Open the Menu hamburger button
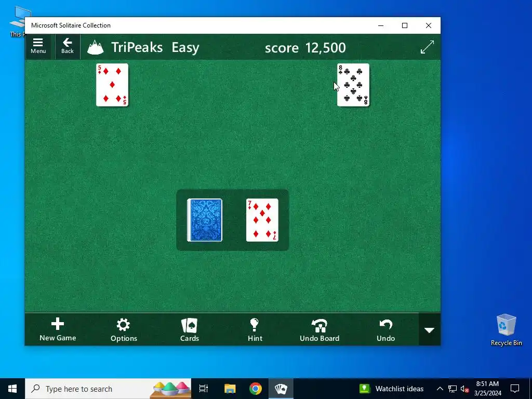The width and height of the screenshot is (532, 399). pos(38,46)
